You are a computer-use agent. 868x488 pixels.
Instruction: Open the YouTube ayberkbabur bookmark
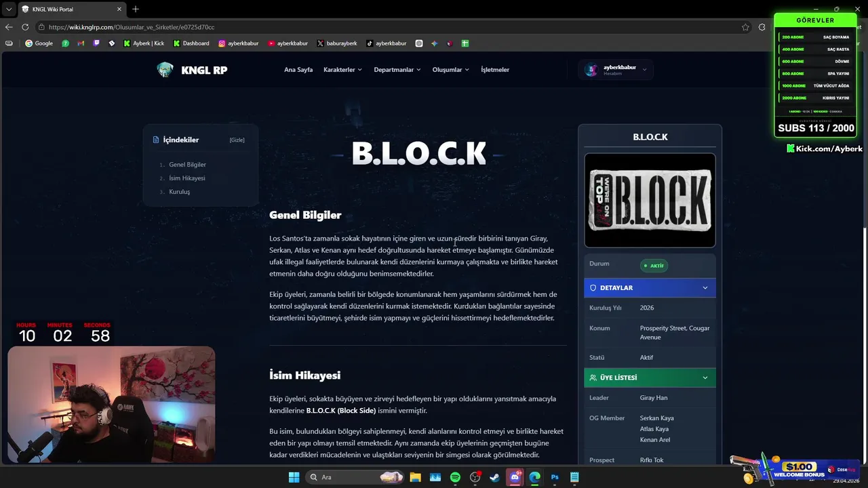tap(288, 43)
